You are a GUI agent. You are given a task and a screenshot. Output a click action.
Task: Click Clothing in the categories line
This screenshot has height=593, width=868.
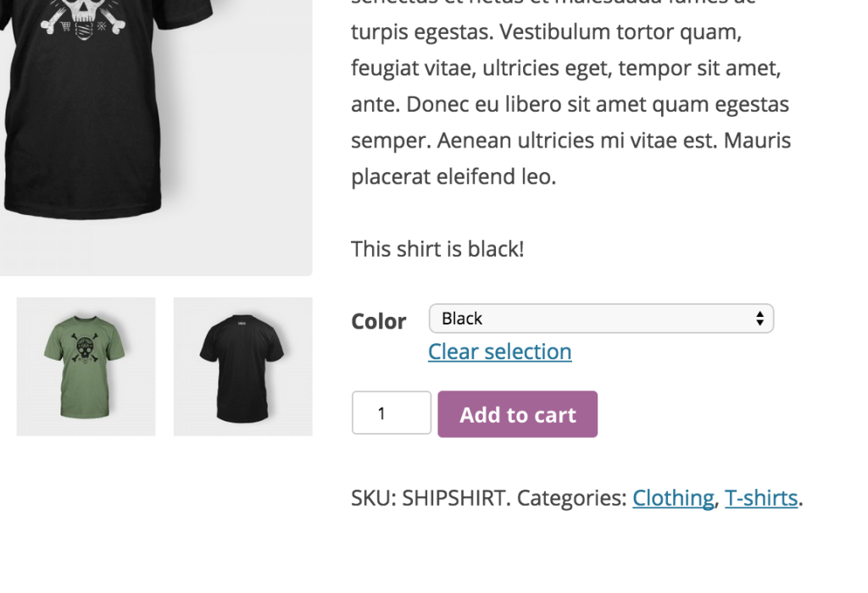point(673,498)
